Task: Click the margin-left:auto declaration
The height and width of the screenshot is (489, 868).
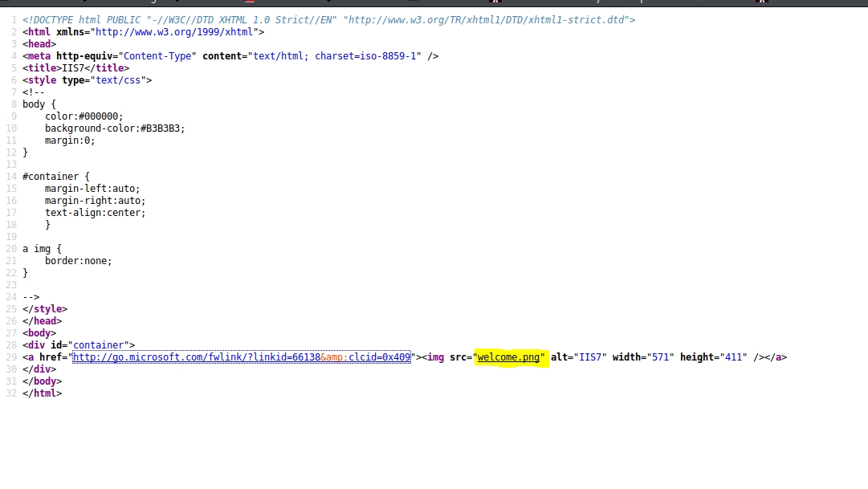Action: [x=92, y=189]
